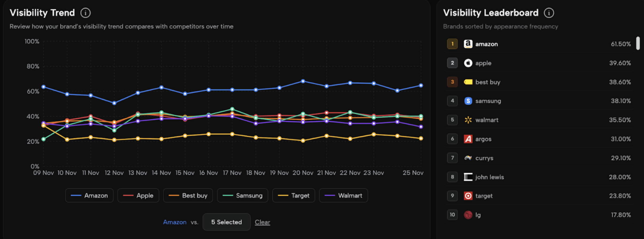644x239 pixels.
Task: Select the Target bullseye icon
Action: pos(468,196)
